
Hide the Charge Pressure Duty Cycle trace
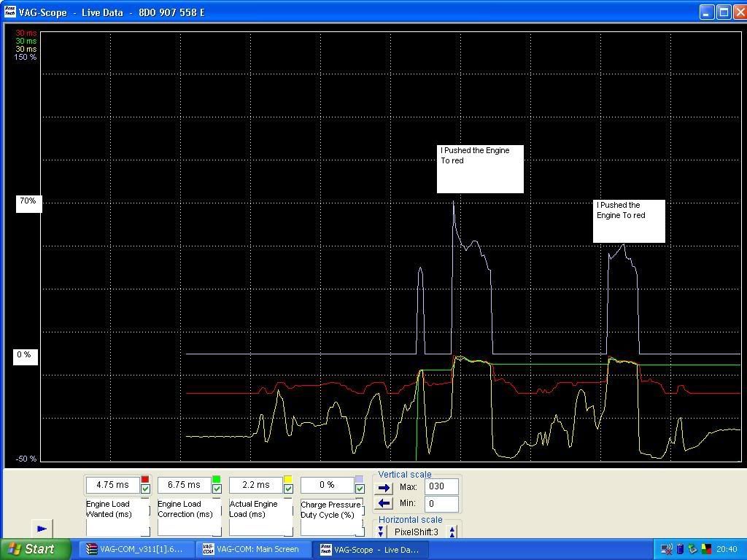[x=360, y=489]
